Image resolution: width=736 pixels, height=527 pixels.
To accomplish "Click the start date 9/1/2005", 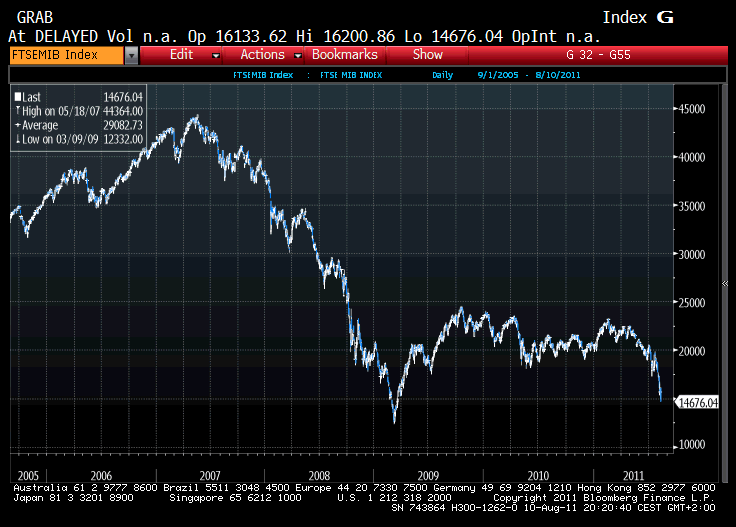I will tap(498, 75).
